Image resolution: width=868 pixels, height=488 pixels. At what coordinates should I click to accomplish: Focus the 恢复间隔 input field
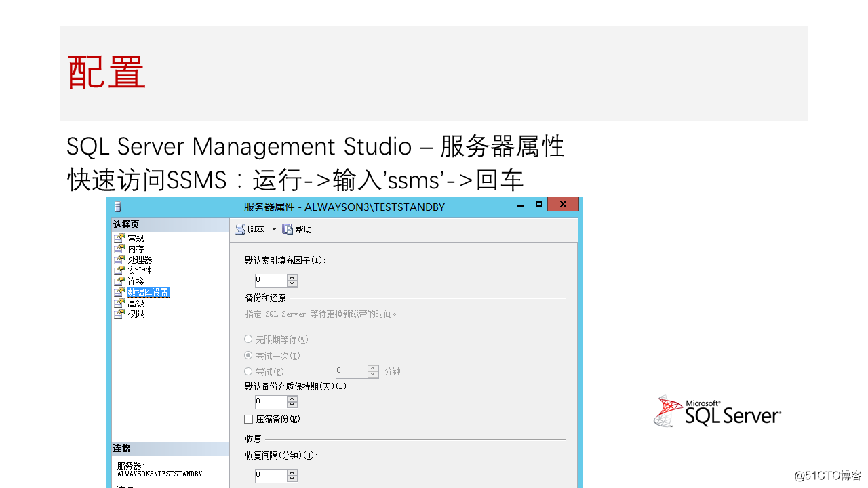[270, 475]
